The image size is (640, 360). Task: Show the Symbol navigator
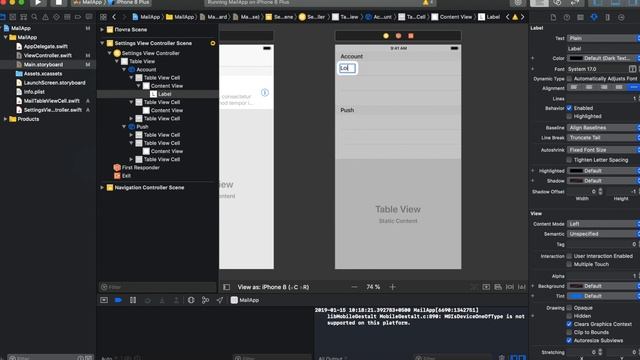tap(24, 17)
